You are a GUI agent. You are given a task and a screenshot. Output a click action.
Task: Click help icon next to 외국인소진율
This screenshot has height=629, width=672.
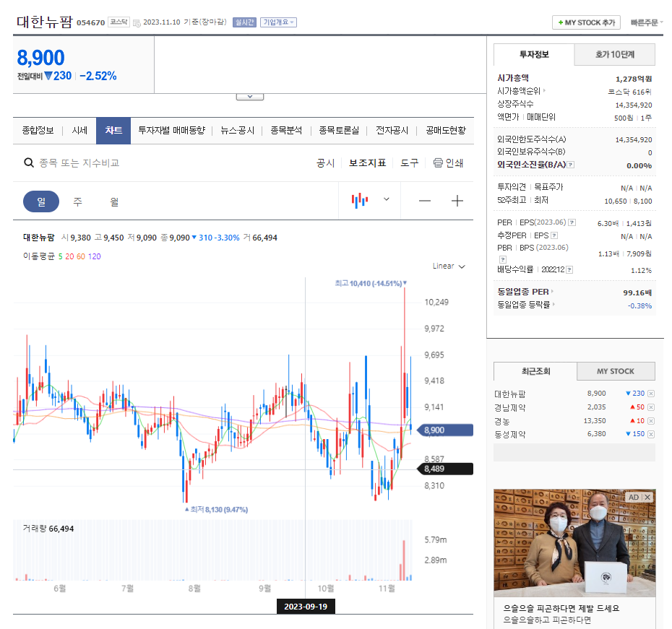[571, 165]
